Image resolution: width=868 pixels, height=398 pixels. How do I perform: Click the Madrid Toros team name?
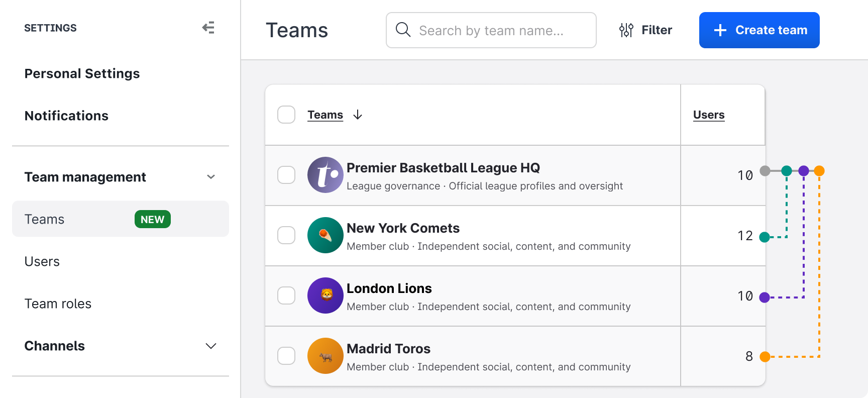click(388, 349)
